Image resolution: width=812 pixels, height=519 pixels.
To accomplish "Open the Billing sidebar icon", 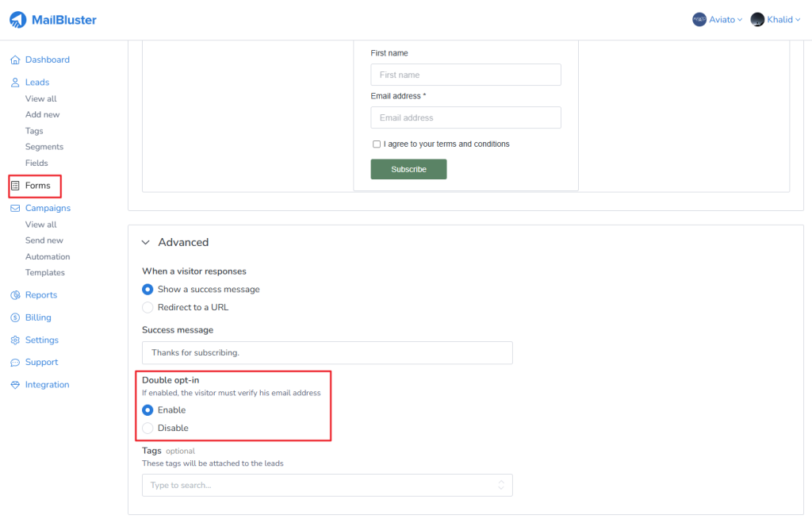I will [14, 317].
